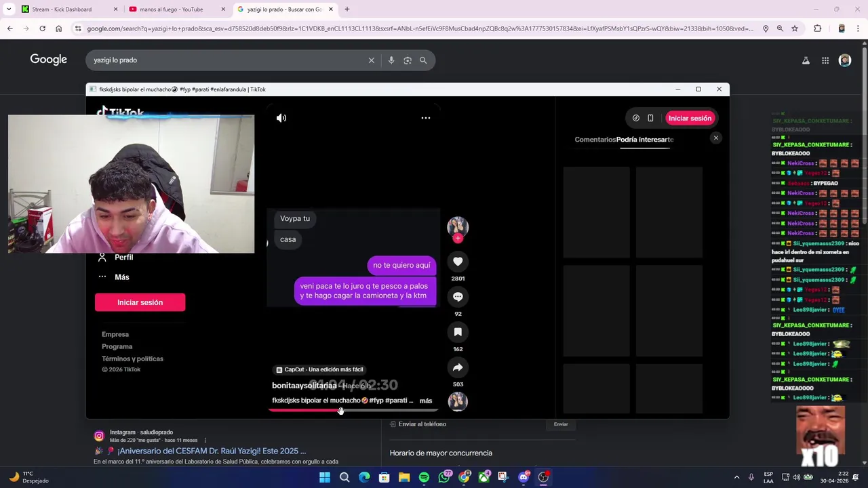
Task: Open the Google account avatar
Action: tap(845, 60)
